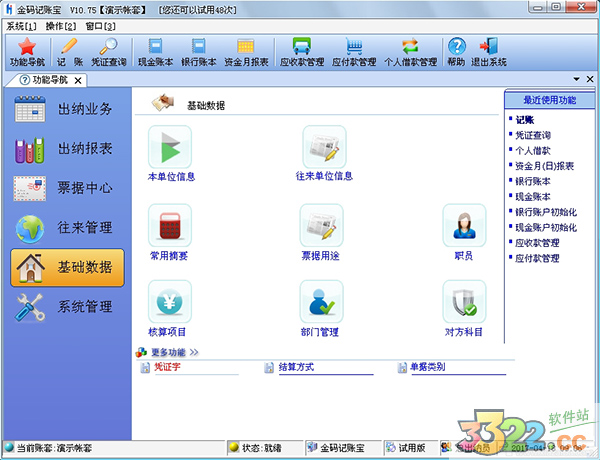Viewport: 600px width, 460px height.
Task: Open 资金月(日)报表 in recent functions
Action: [545, 166]
